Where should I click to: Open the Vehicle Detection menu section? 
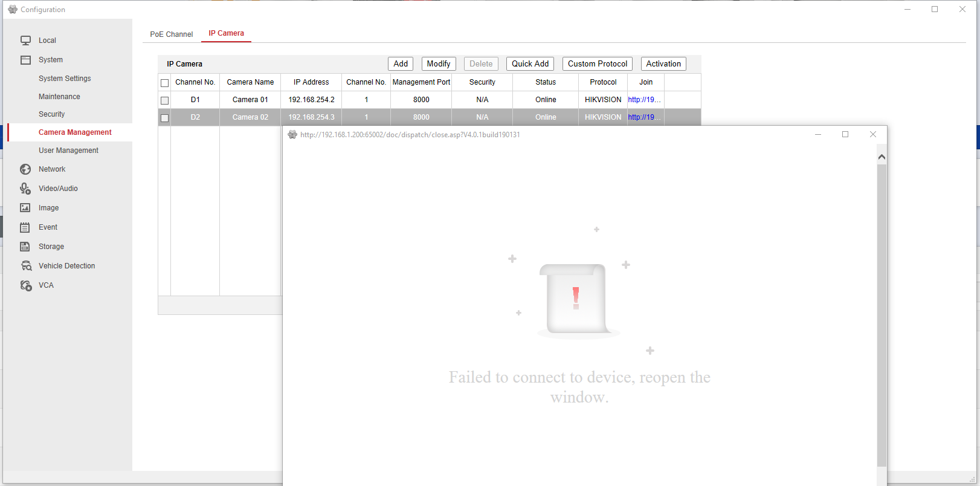(66, 266)
